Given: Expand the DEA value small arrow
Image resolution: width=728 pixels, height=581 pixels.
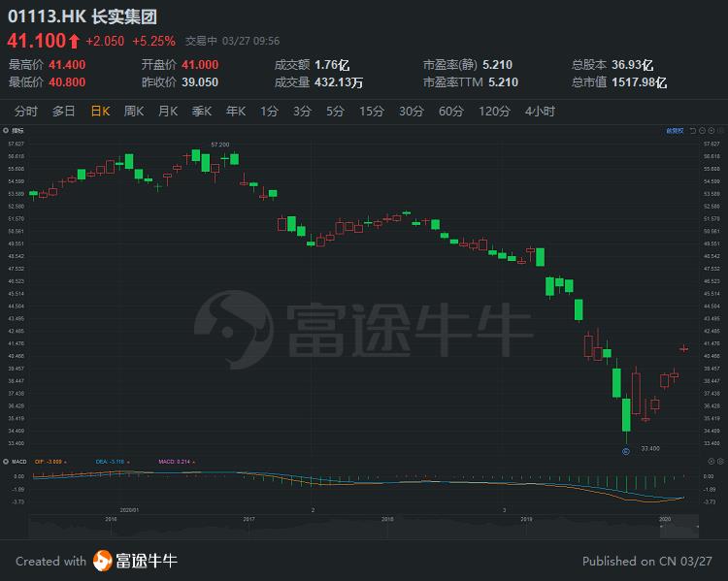Looking at the screenshot, I should click(128, 463).
